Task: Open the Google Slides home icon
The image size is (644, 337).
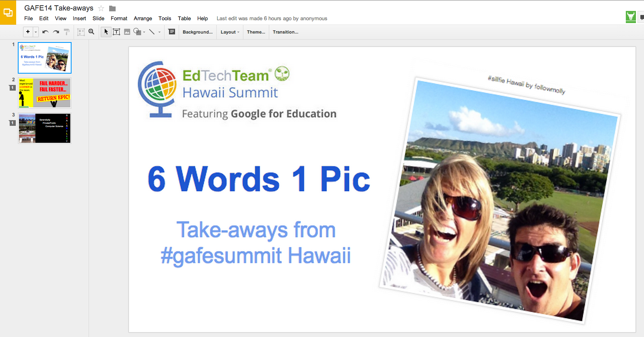Action: coord(8,13)
